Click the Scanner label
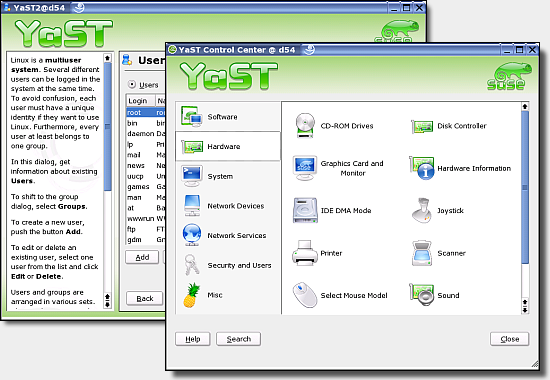Screen dimensions: 550x380 click(x=451, y=253)
